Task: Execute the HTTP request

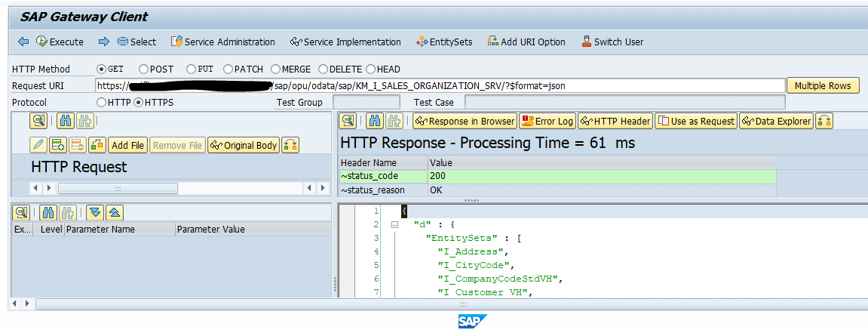Action: click(x=60, y=42)
